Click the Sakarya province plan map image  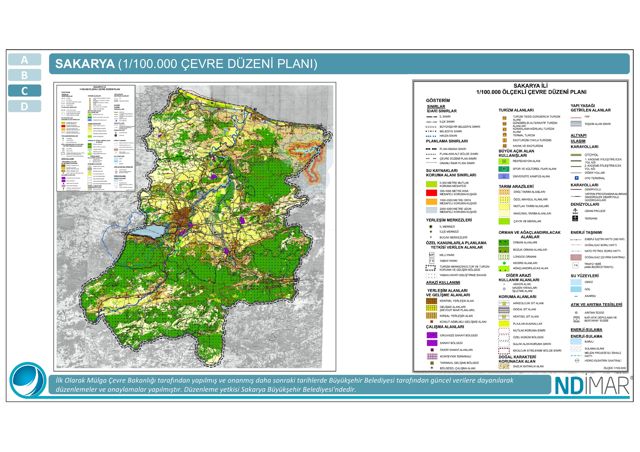pos(195,227)
